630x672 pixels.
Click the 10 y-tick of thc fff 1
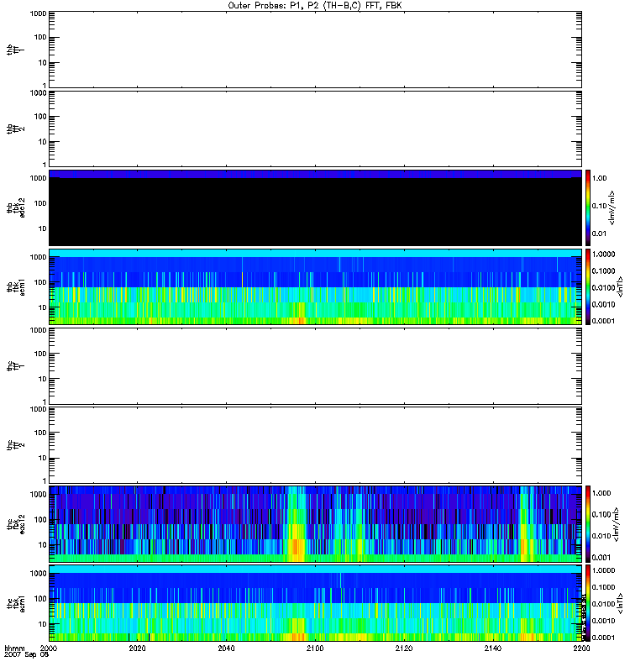click(42, 380)
